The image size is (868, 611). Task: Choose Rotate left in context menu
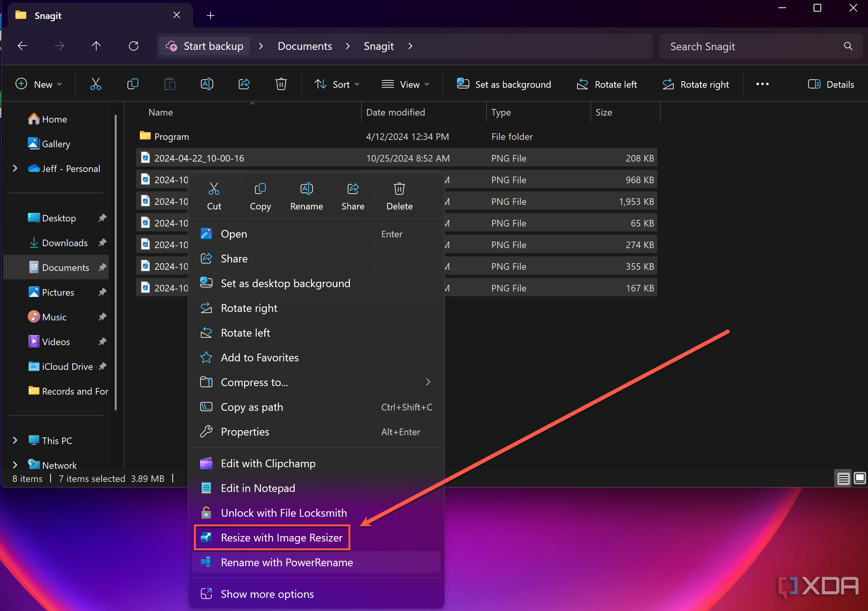tap(316, 333)
